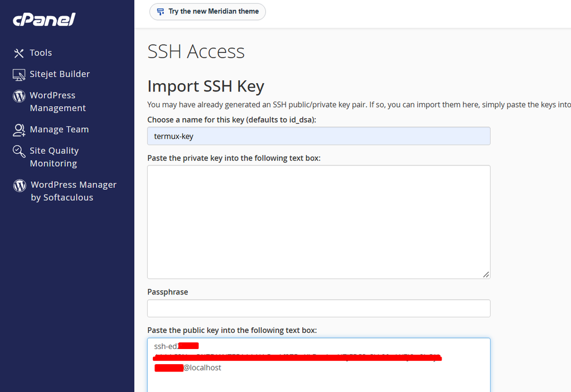Open Sitejet Builder from the sidebar

60,74
